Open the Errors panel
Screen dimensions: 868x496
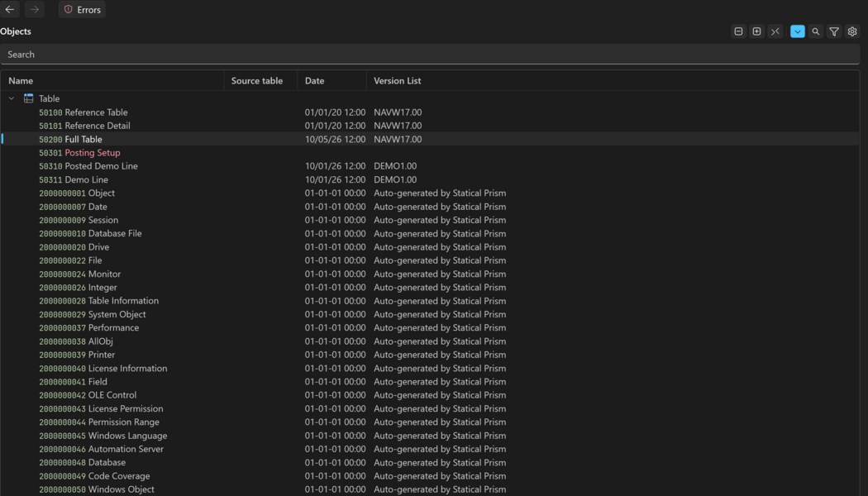[82, 9]
